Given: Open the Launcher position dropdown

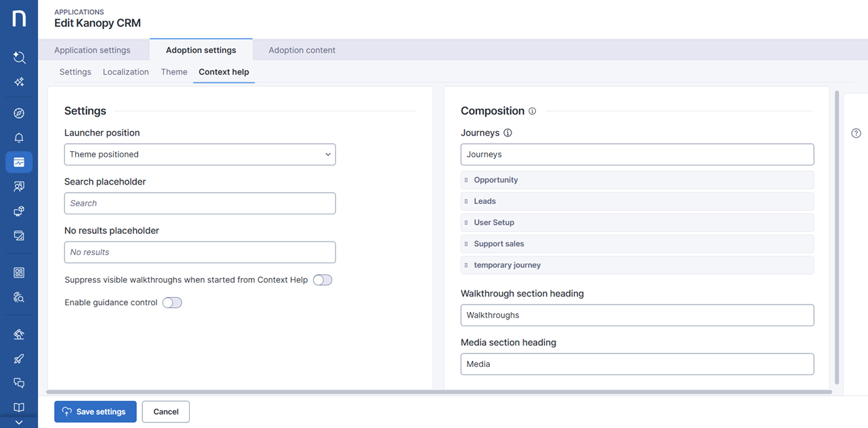Looking at the screenshot, I should pyautogui.click(x=200, y=155).
